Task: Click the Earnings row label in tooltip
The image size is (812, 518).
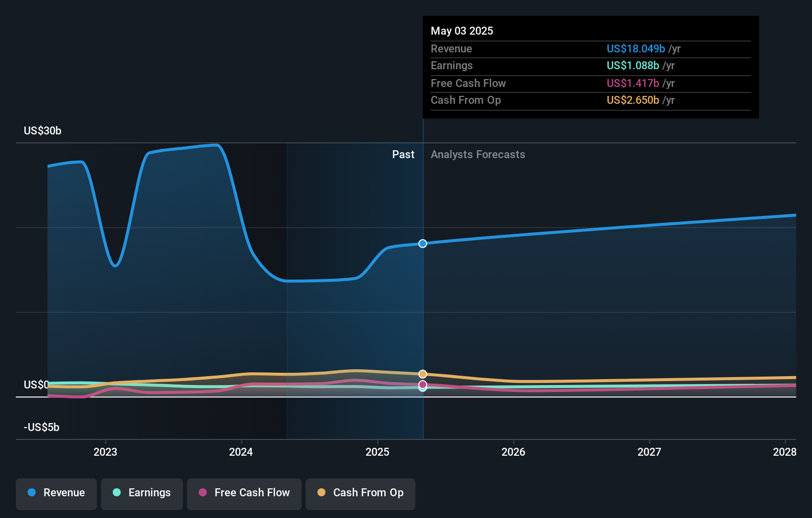Action: tap(451, 65)
